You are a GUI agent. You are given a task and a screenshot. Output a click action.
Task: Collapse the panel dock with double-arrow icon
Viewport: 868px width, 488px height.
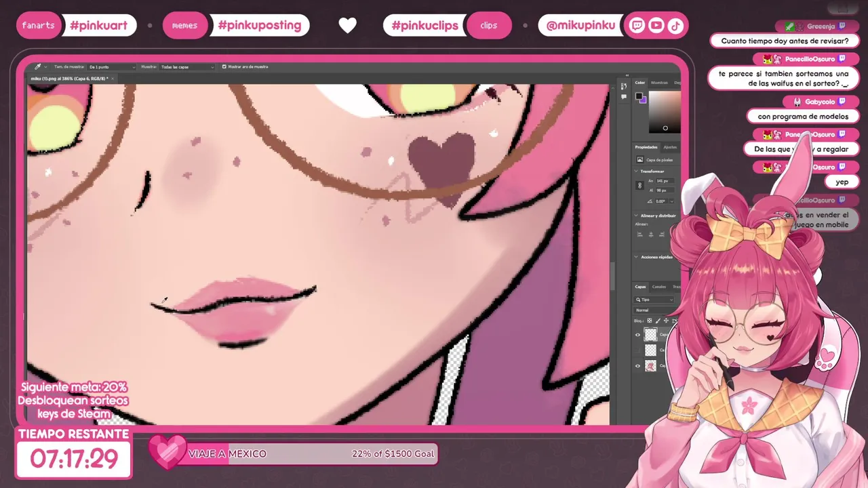coord(627,75)
